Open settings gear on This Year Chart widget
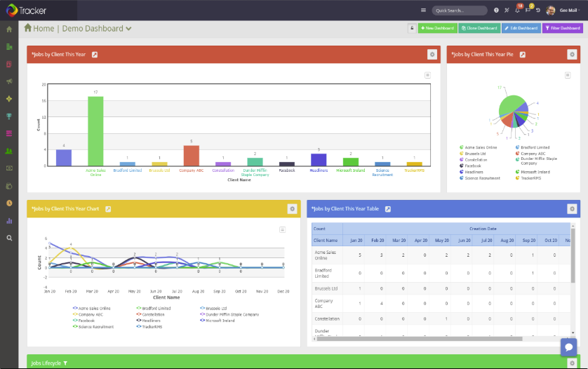 tap(292, 209)
